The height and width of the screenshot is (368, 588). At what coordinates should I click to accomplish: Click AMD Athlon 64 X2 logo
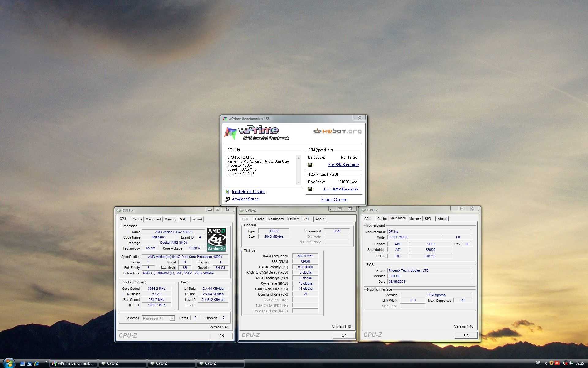click(217, 240)
